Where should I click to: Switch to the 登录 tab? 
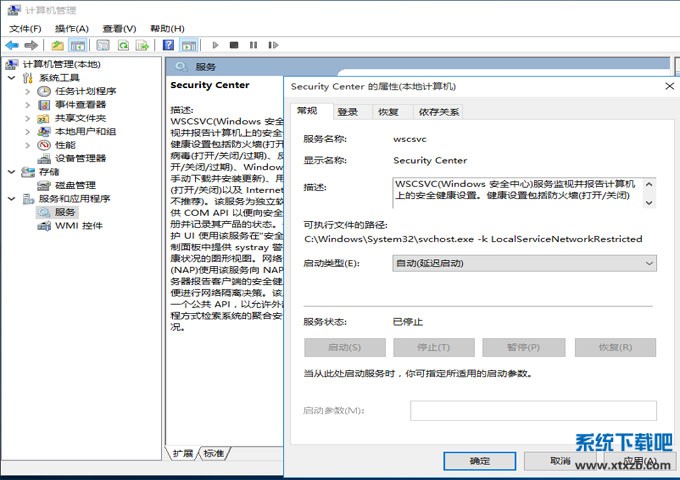pos(347,112)
